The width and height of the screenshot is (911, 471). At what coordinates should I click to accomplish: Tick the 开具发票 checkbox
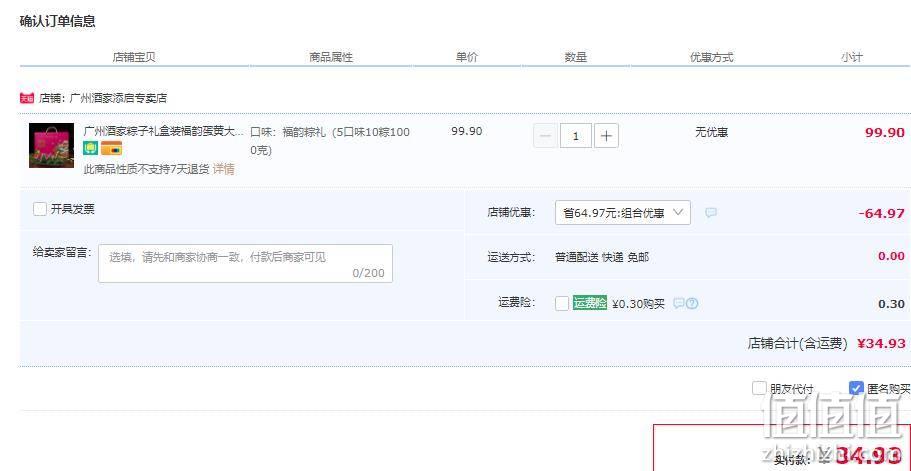point(40,209)
